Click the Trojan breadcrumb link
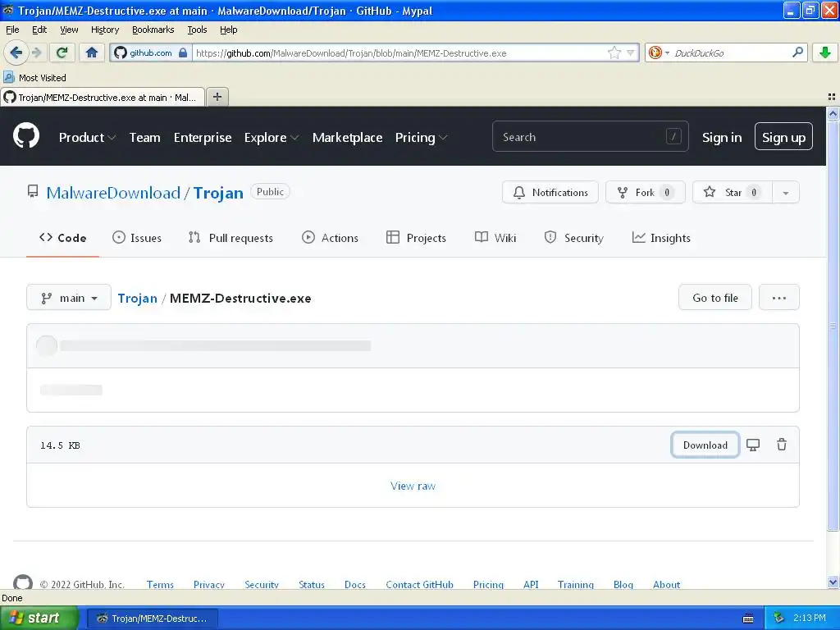Screen dimensions: 840x630 pyautogui.click(x=137, y=299)
